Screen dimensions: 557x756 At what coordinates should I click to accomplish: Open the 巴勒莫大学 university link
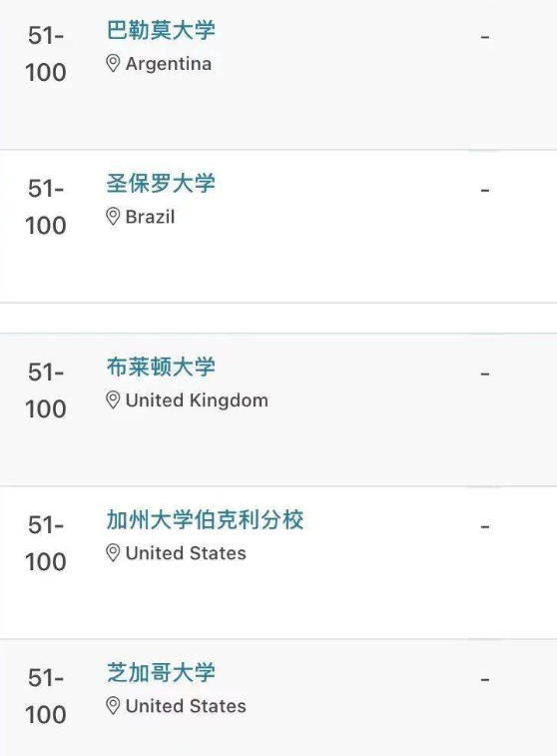[161, 30]
